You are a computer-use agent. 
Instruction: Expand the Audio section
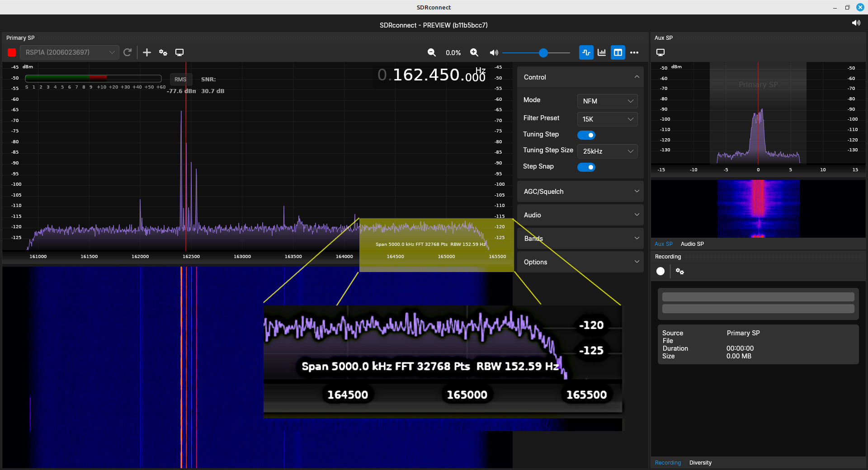point(580,215)
